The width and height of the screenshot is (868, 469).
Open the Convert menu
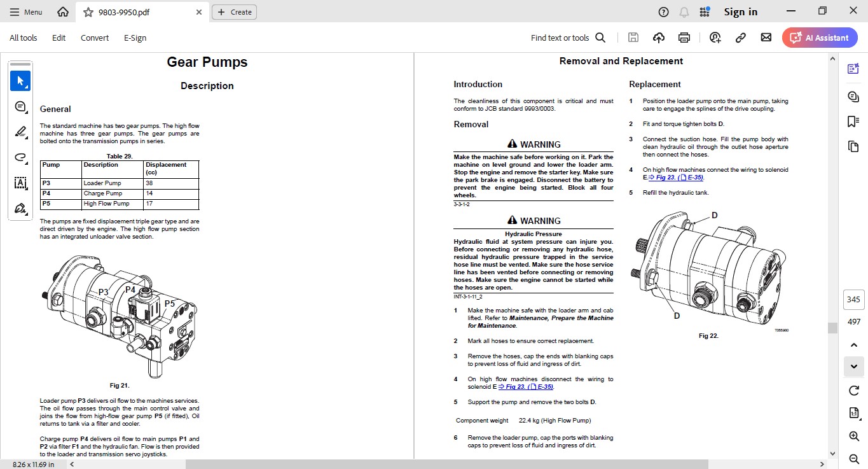[95, 38]
